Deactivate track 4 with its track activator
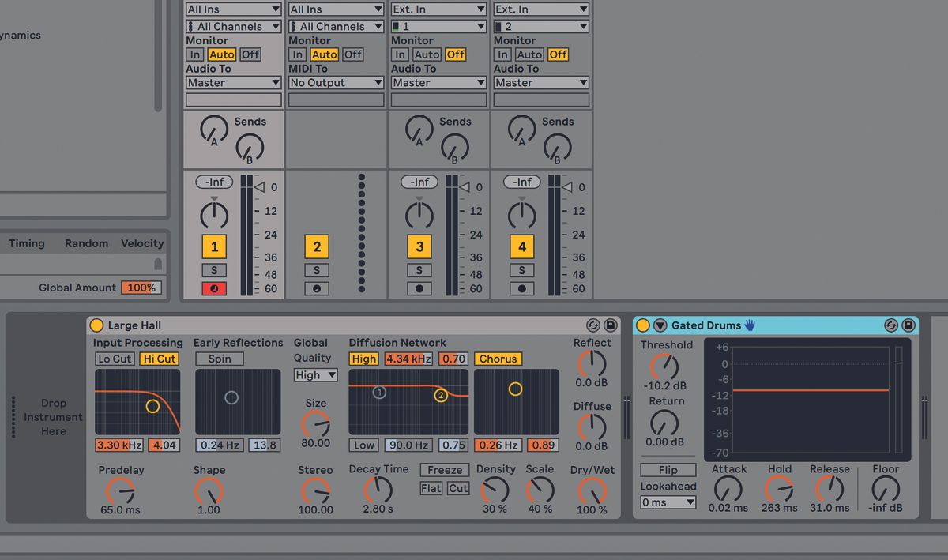Image resolution: width=948 pixels, height=560 pixels. (522, 246)
